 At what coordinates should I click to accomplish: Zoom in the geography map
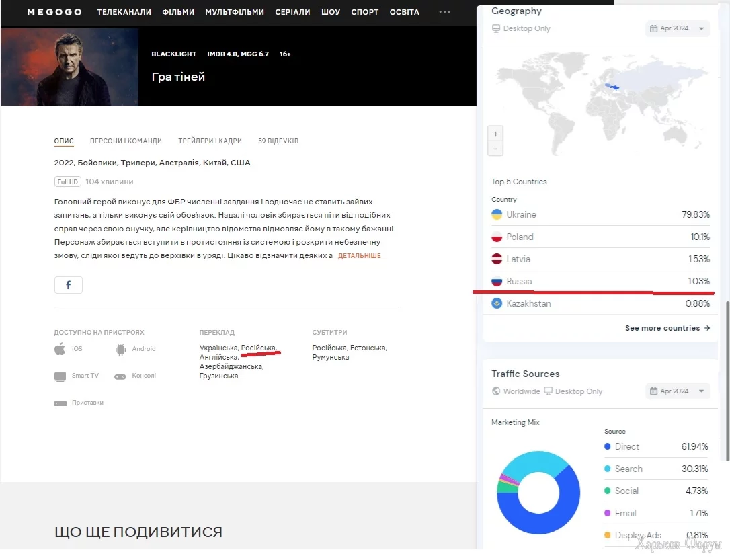coord(495,134)
